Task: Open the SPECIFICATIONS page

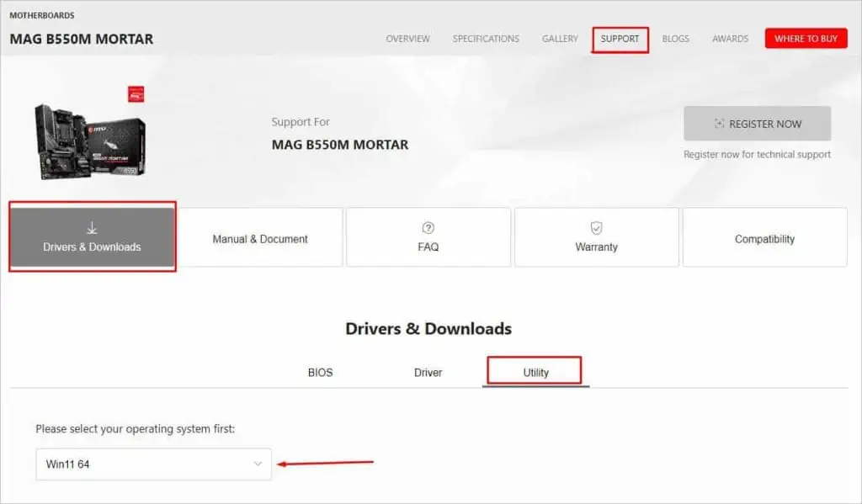Action: [486, 38]
